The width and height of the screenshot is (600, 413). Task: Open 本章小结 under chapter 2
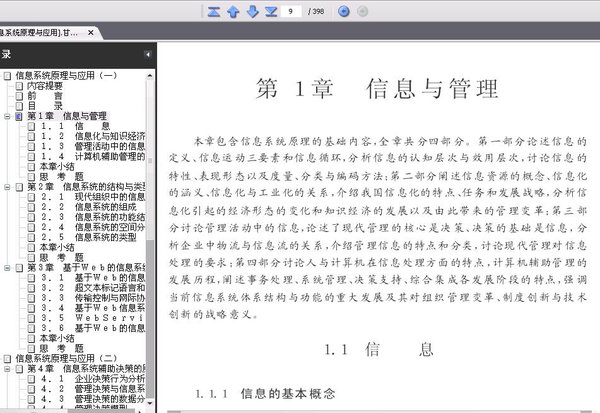click(57, 248)
